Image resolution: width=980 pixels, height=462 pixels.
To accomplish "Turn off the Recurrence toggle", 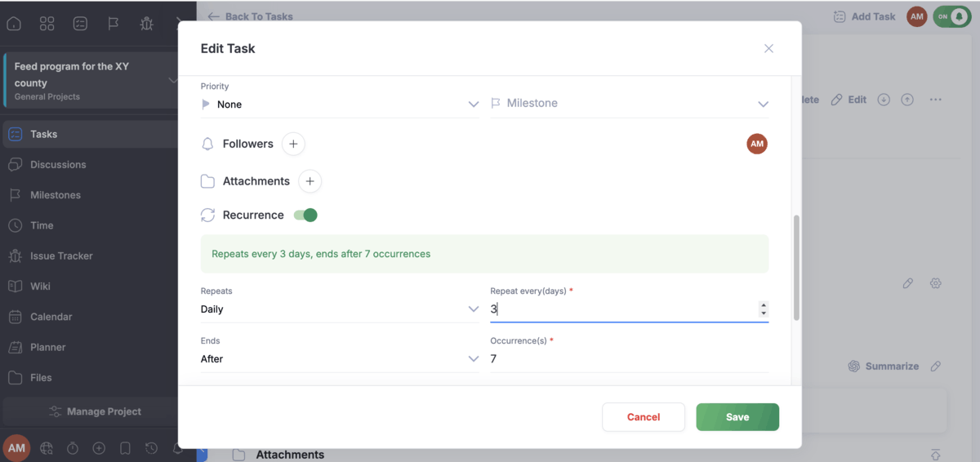I will [x=305, y=215].
